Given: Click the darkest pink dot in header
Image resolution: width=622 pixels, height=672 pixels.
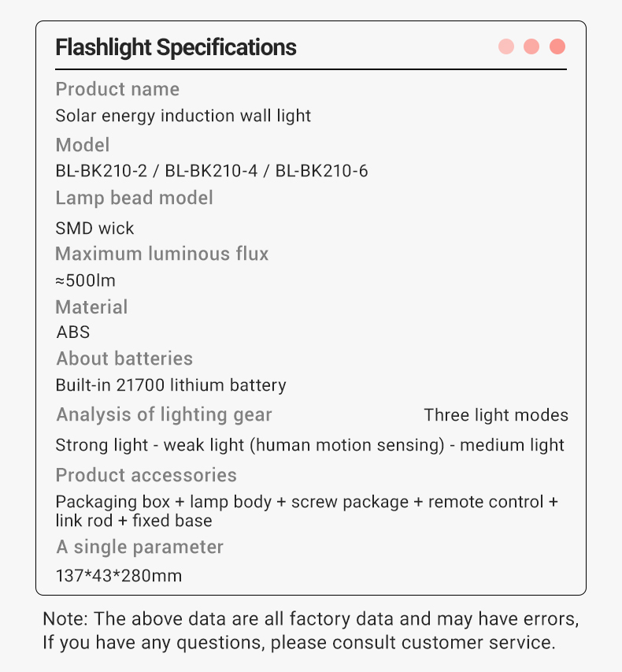Looking at the screenshot, I should [557, 46].
